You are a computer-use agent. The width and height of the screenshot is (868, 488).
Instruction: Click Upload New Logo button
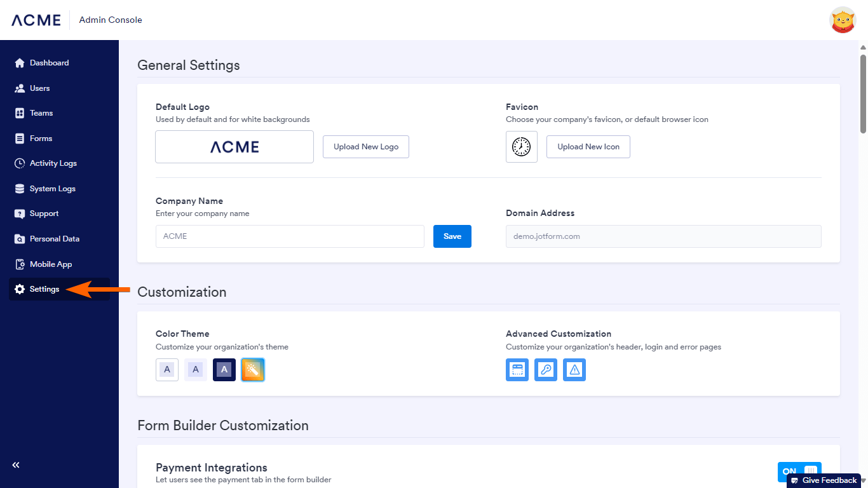click(x=366, y=147)
